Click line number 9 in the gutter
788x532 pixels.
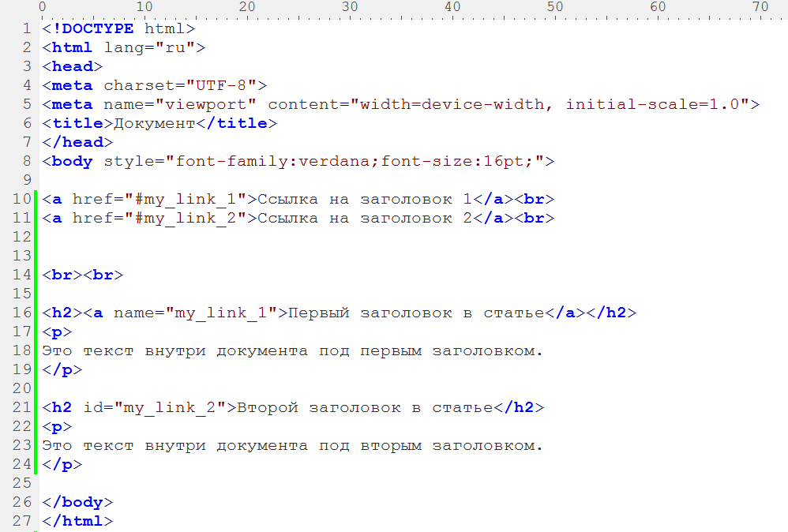point(27,180)
